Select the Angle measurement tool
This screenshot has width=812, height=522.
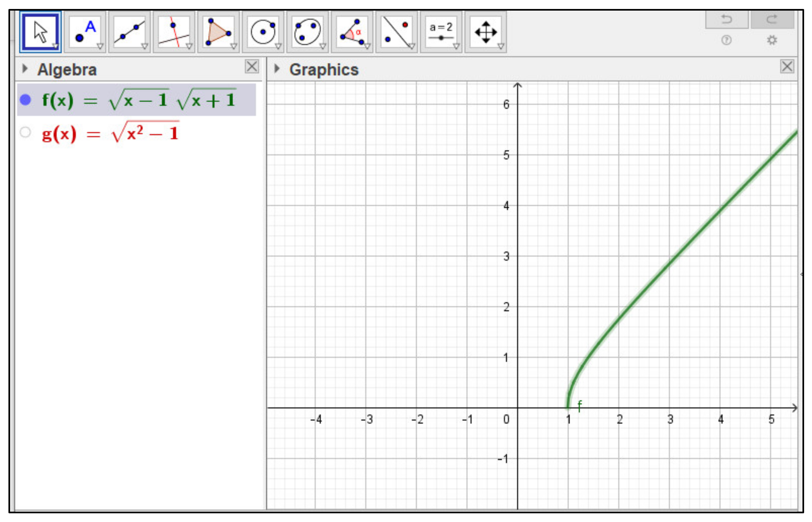352,32
